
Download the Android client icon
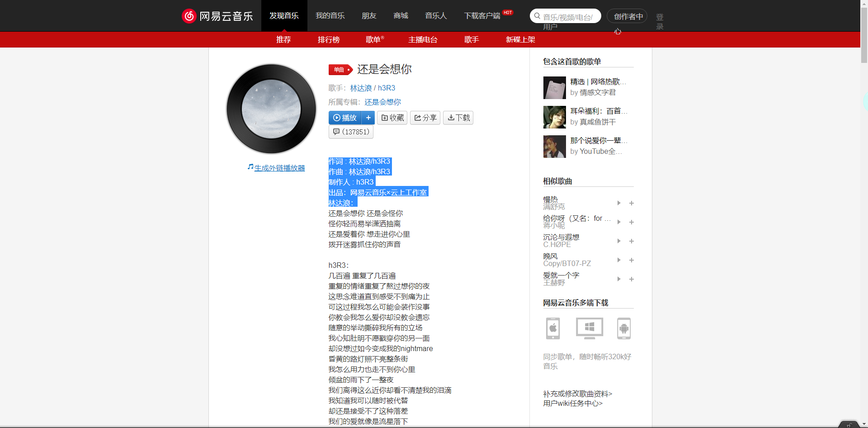click(624, 328)
